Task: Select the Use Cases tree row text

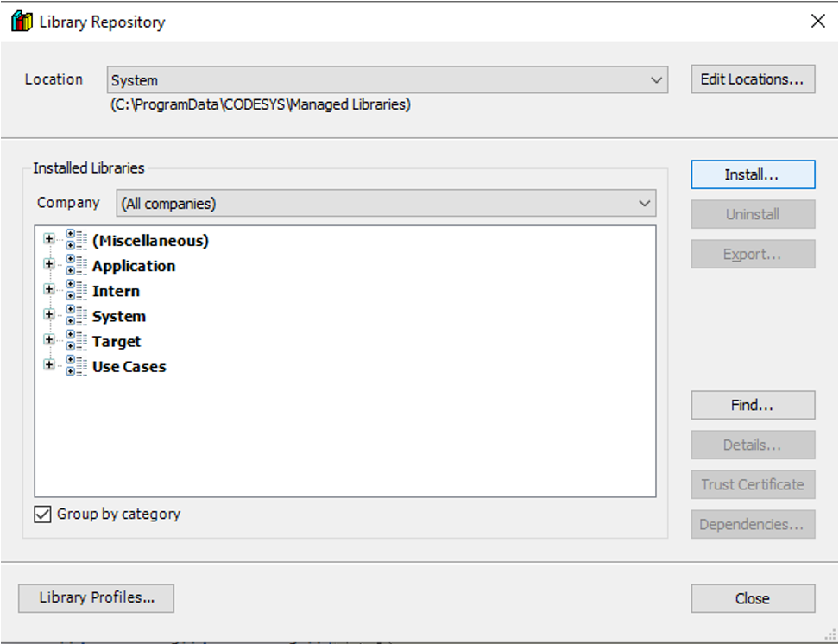Action: pyautogui.click(x=129, y=367)
